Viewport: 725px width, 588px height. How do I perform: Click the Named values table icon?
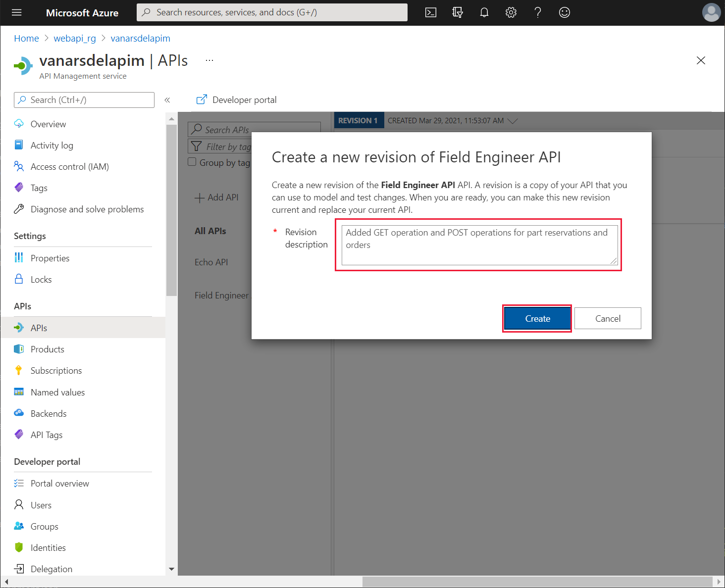pos(19,392)
